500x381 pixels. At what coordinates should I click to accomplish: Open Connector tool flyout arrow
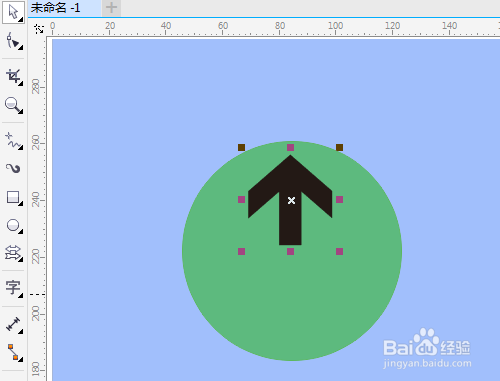tap(21, 359)
